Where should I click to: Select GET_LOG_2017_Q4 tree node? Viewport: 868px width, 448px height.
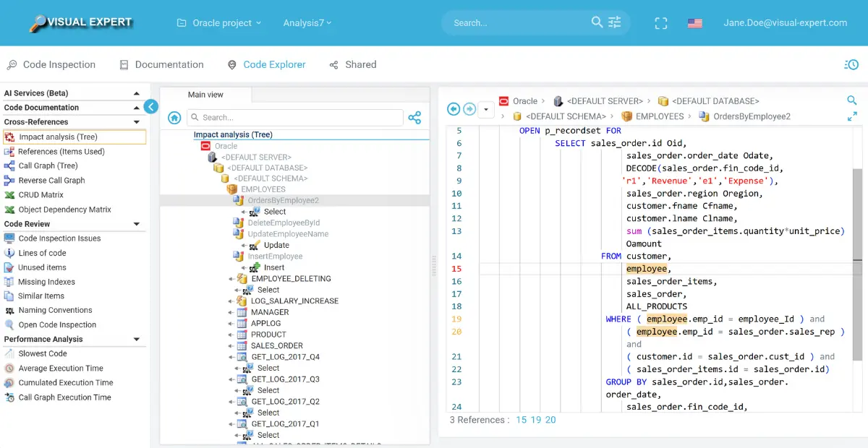pos(285,357)
